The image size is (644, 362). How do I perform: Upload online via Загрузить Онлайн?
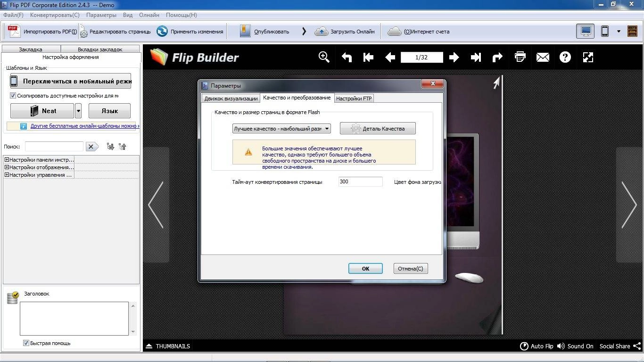[345, 32]
